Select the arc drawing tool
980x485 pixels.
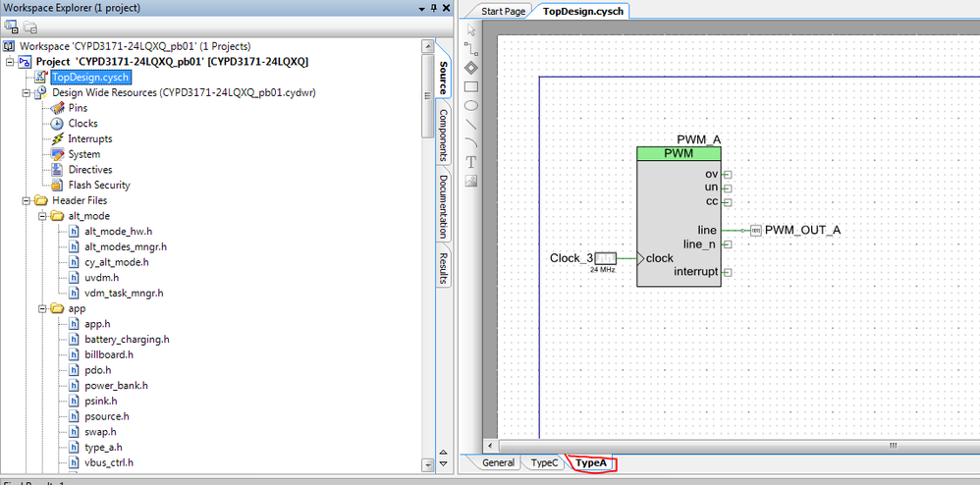point(470,142)
